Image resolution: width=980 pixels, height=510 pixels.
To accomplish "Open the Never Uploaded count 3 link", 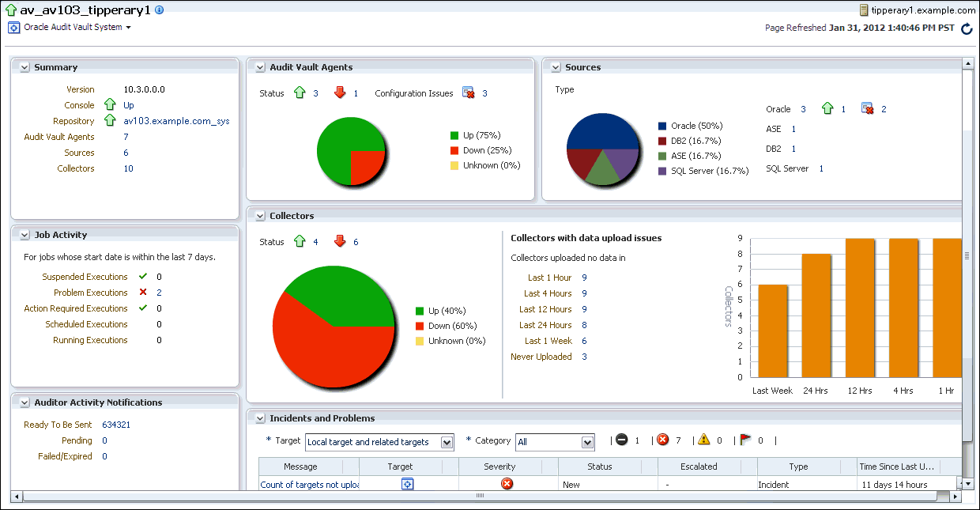I will coord(584,357).
